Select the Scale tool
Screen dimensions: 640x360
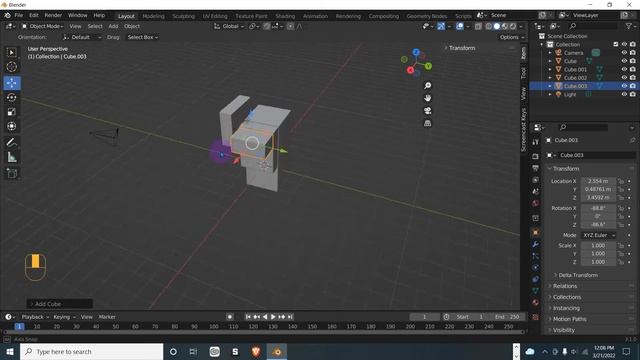[11, 112]
